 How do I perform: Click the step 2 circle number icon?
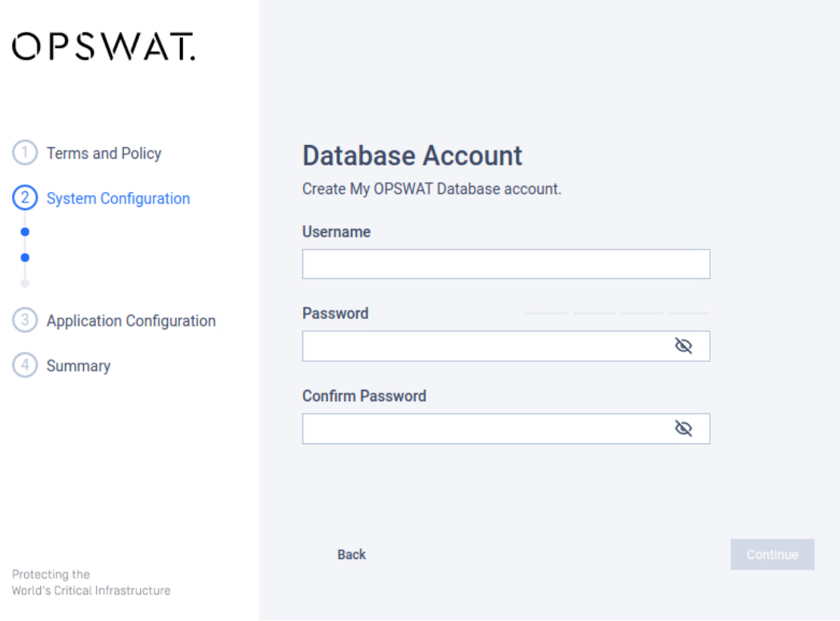25,197
